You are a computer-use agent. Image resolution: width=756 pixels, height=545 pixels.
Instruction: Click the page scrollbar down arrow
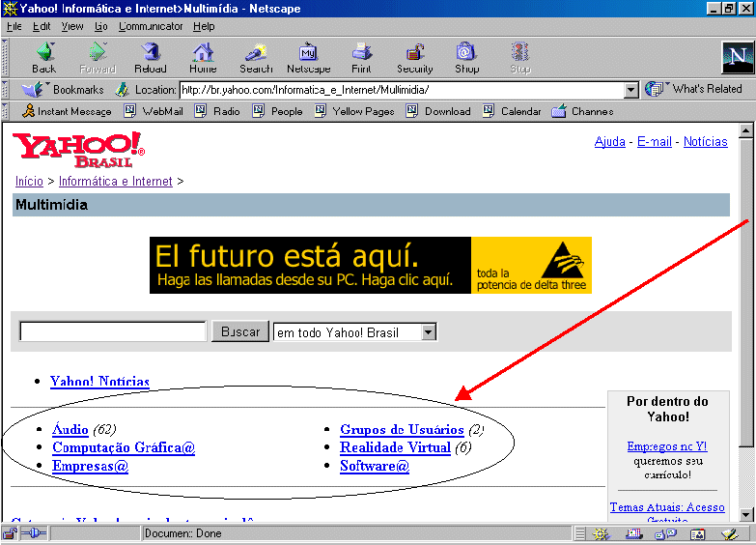pos(746,515)
